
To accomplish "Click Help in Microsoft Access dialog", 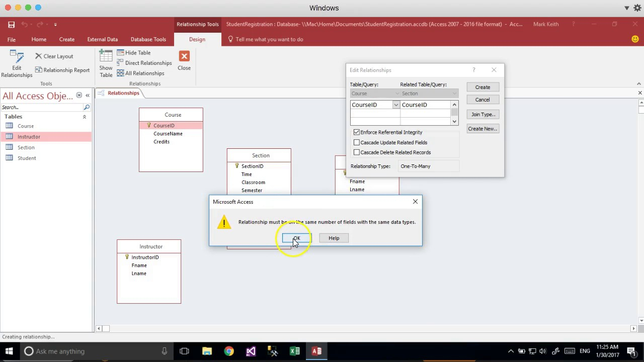I will pos(334,238).
